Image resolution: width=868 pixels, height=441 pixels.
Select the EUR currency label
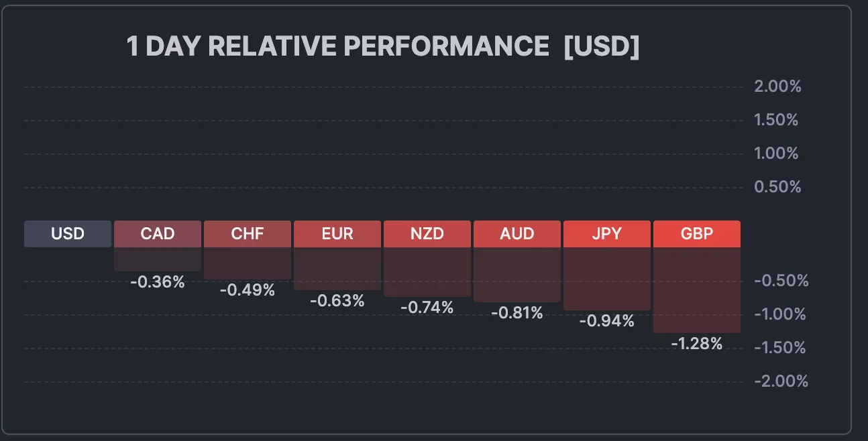point(337,234)
